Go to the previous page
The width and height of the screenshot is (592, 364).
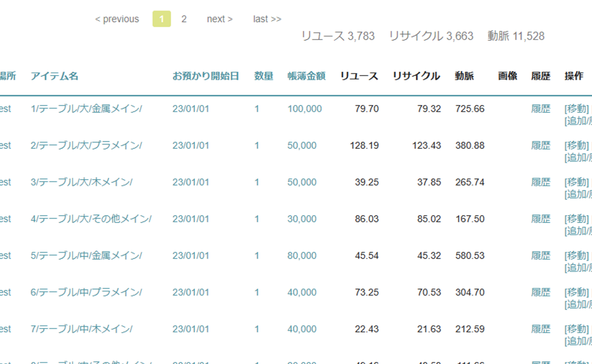117,19
